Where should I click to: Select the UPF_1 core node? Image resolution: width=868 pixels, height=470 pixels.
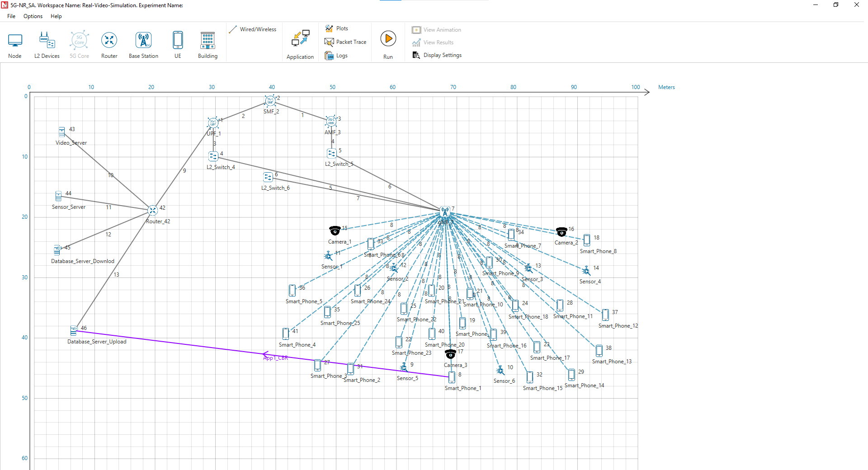tap(213, 123)
